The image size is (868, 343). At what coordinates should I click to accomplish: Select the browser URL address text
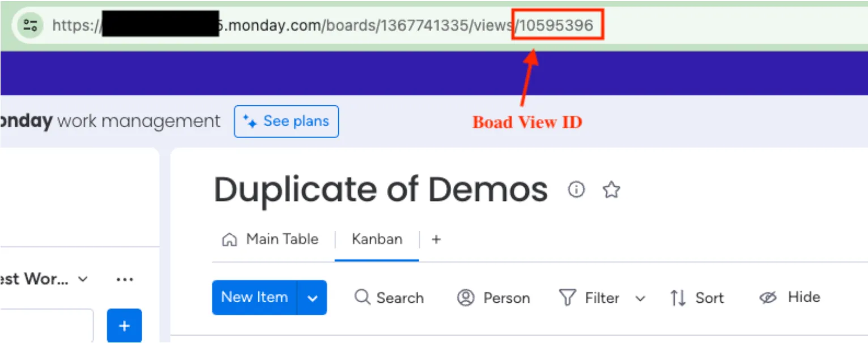pos(323,25)
